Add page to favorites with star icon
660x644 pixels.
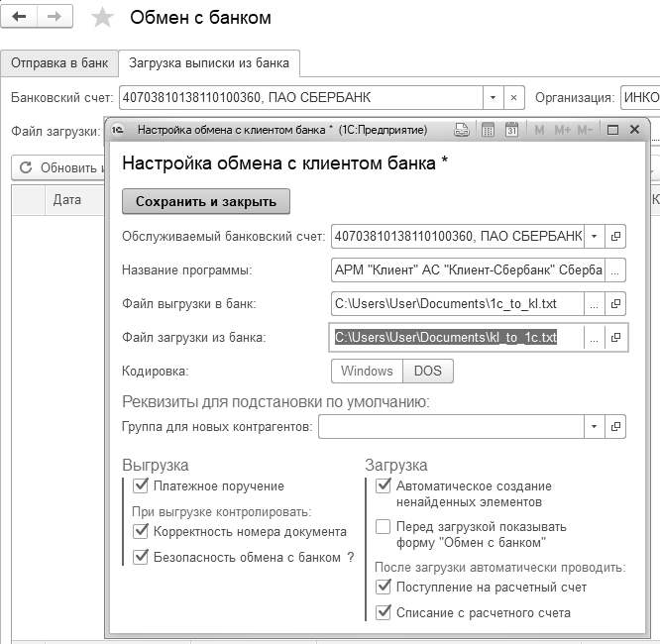[102, 18]
